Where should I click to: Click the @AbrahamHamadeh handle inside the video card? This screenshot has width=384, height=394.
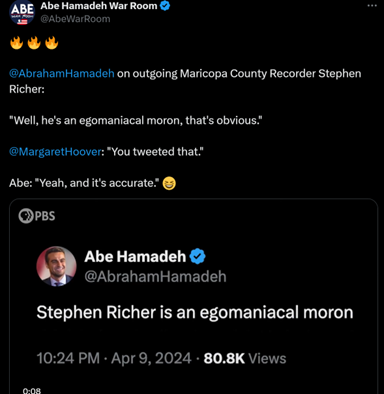coord(155,277)
